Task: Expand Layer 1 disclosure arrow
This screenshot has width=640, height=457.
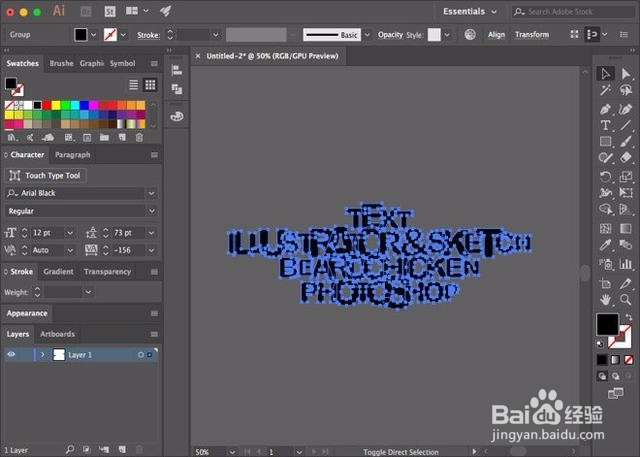Action: (x=42, y=355)
